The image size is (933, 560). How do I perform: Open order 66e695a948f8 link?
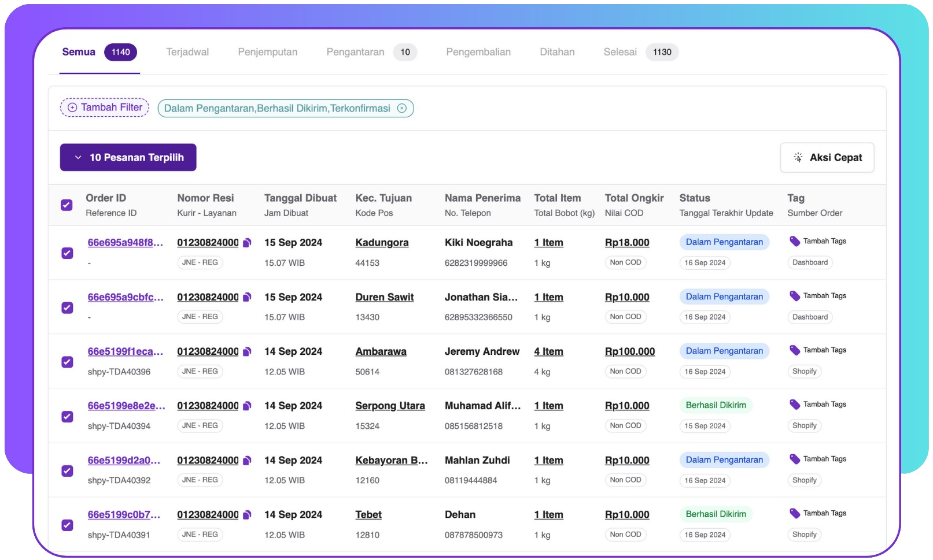126,243
